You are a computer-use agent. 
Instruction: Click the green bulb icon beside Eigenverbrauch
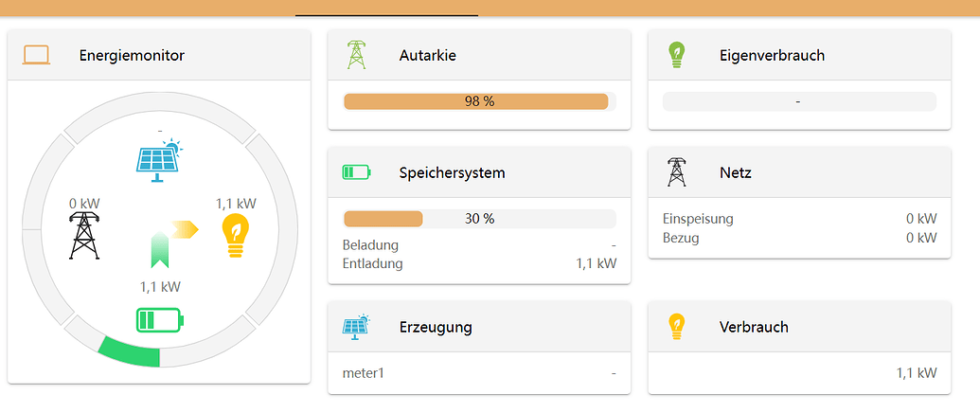coord(676,55)
